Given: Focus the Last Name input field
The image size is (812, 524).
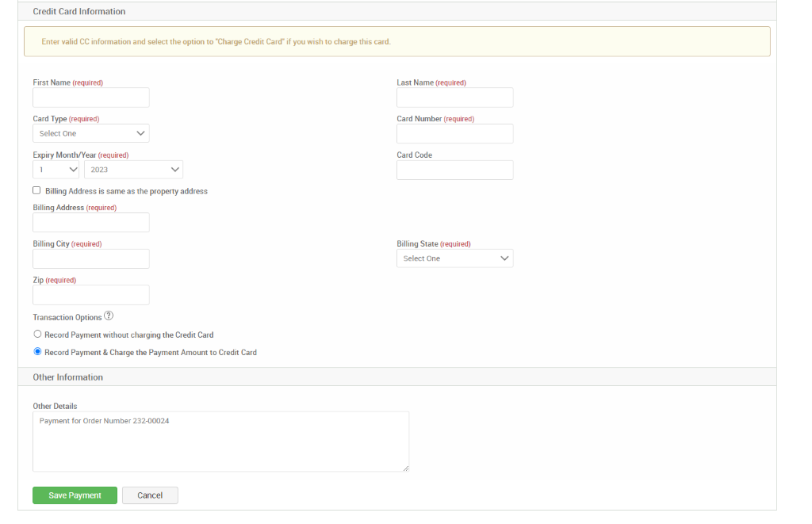Looking at the screenshot, I should coord(454,98).
